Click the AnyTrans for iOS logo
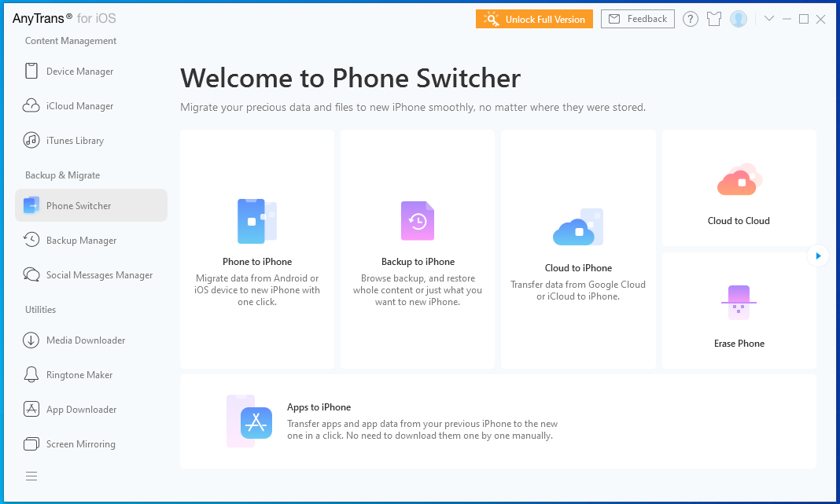The width and height of the screenshot is (840, 504). 64,18
